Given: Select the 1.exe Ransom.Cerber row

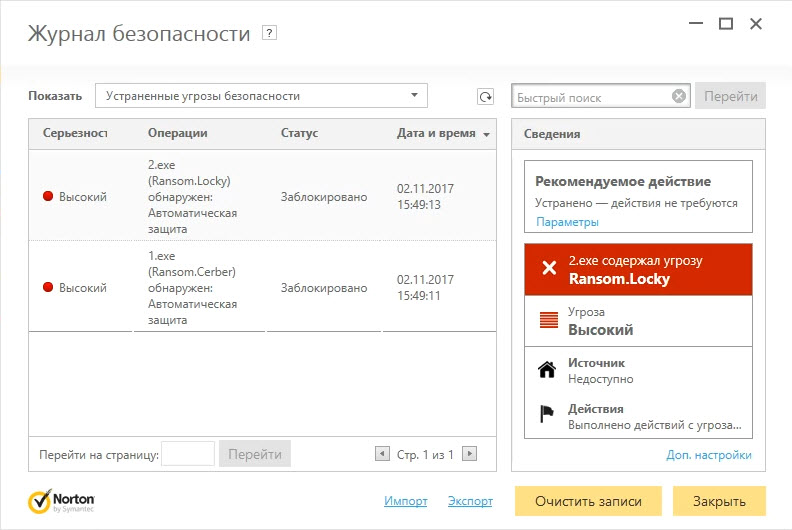Looking at the screenshot, I should click(x=264, y=287).
